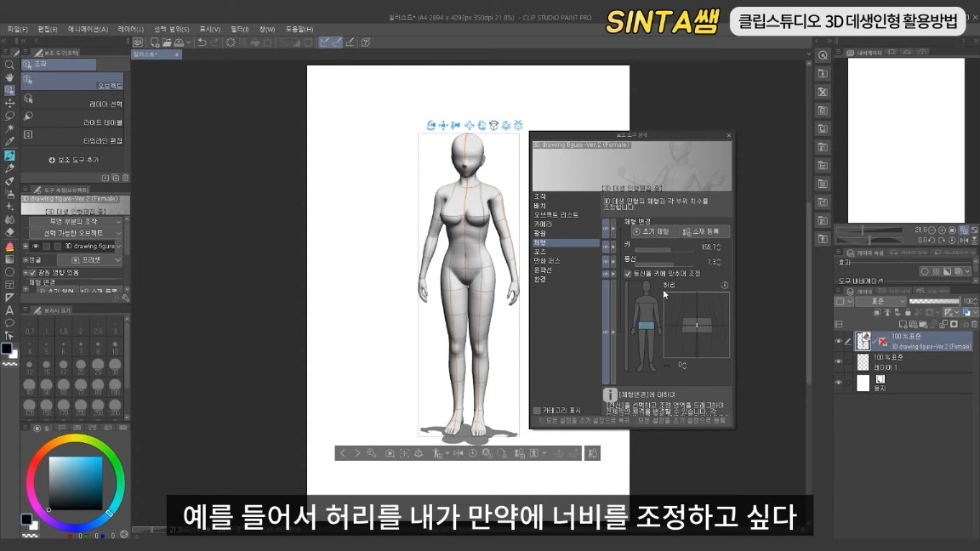Screen dimensions: 980x551
Task: Open the save dropdown arrow in the command bar
Action: coord(190,43)
